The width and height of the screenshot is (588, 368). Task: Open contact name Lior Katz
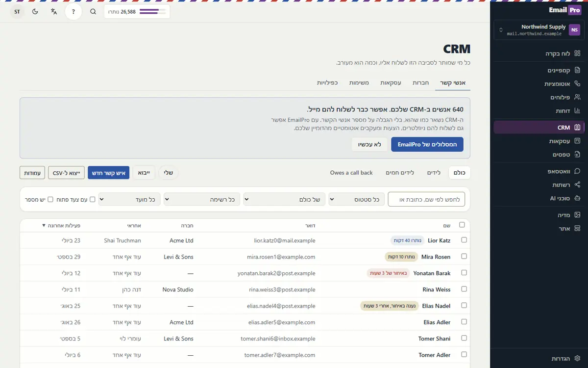[439, 240]
